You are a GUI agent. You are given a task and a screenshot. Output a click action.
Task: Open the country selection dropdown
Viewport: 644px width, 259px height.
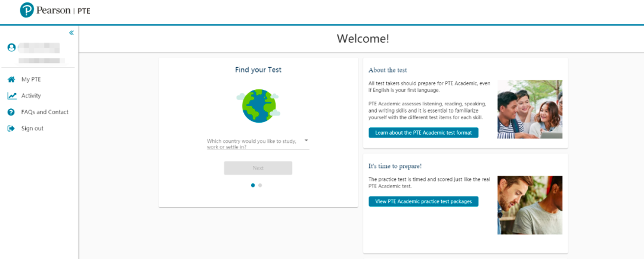[253, 143]
